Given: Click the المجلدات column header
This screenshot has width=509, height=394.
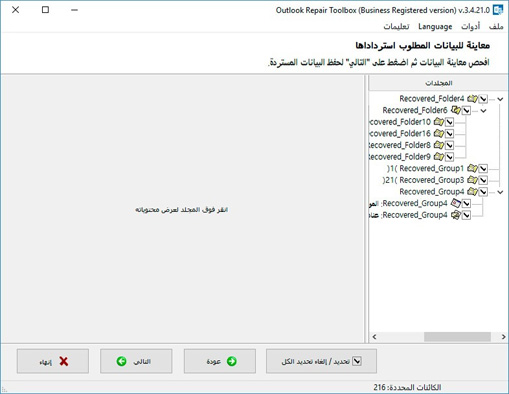Looking at the screenshot, I should pos(438,83).
